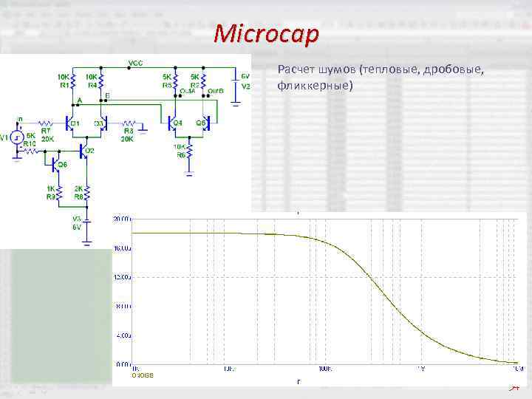The height and width of the screenshot is (399, 532).
Task: Click the Microcap slide title
Action: point(266,34)
